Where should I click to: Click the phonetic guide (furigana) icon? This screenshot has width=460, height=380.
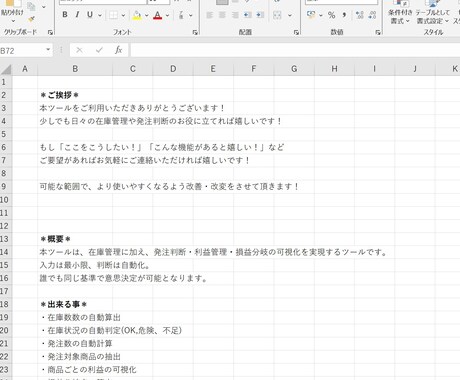(181, 15)
